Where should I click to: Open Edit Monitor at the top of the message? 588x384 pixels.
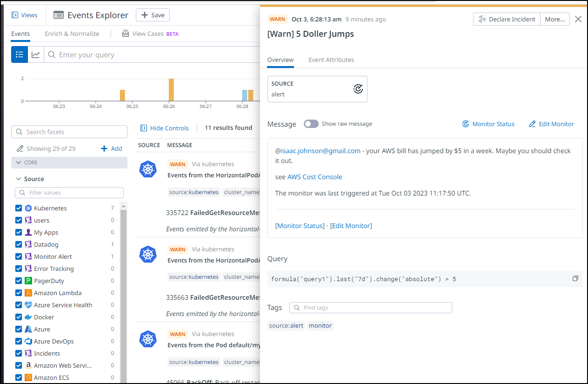[x=551, y=124]
